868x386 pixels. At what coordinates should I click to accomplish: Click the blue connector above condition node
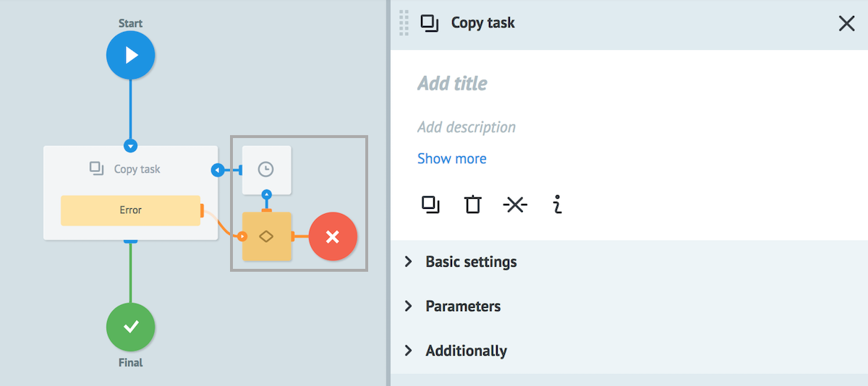266,194
